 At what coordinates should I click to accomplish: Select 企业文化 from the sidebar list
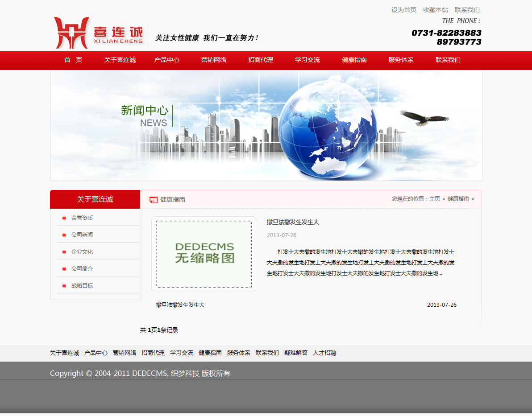(82, 252)
